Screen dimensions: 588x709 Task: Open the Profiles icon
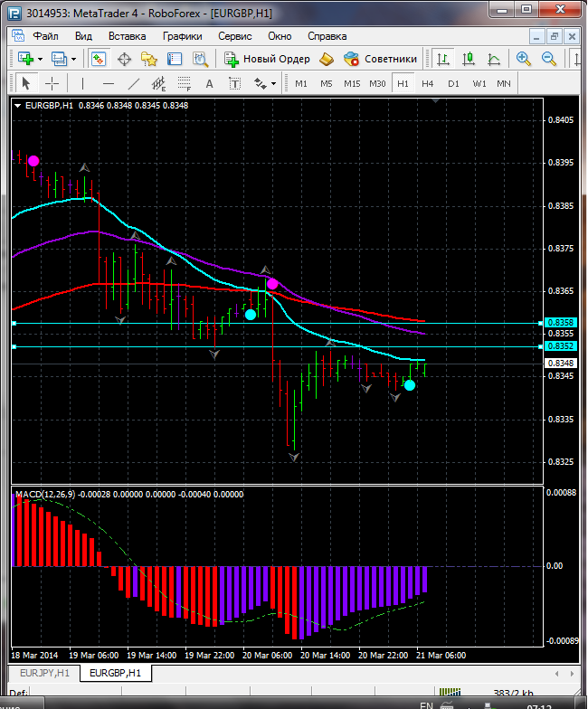(59, 59)
